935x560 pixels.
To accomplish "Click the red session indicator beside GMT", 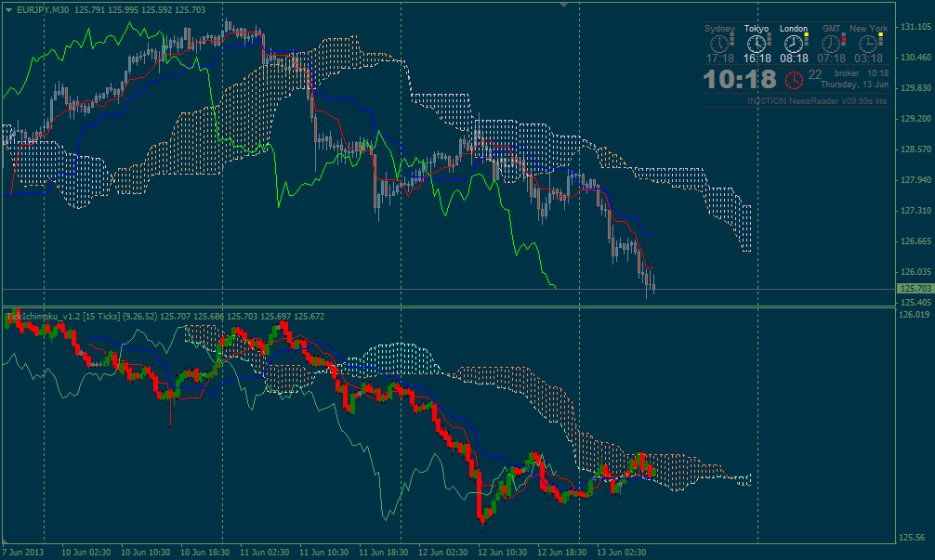I will [x=843, y=39].
